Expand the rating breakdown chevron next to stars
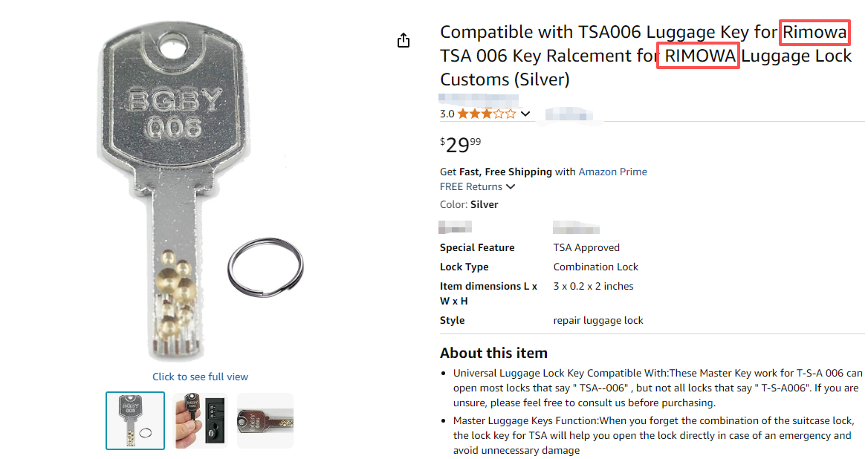Viewport: 868px width, 459px height. [526, 114]
